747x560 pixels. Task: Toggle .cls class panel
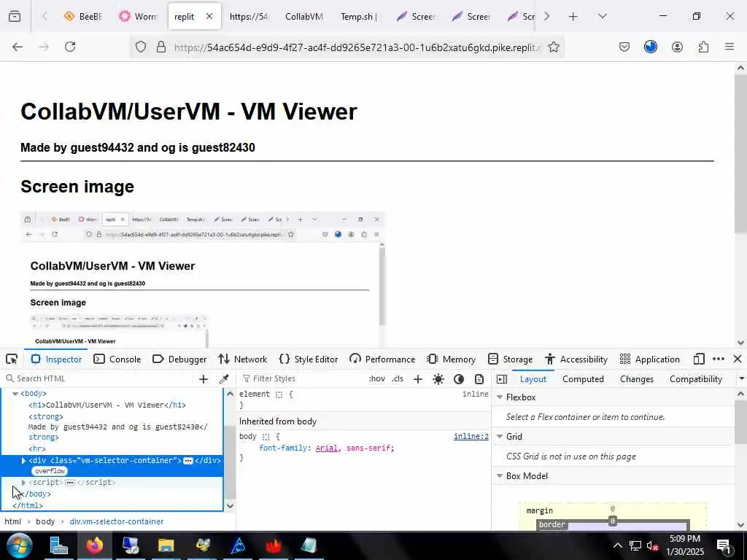pyautogui.click(x=398, y=378)
